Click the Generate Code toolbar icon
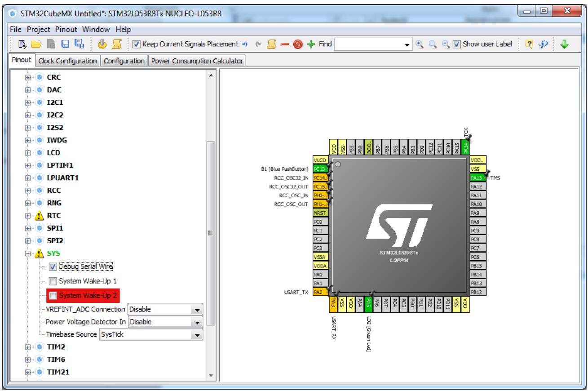The width and height of the screenshot is (588, 391). [x=102, y=44]
